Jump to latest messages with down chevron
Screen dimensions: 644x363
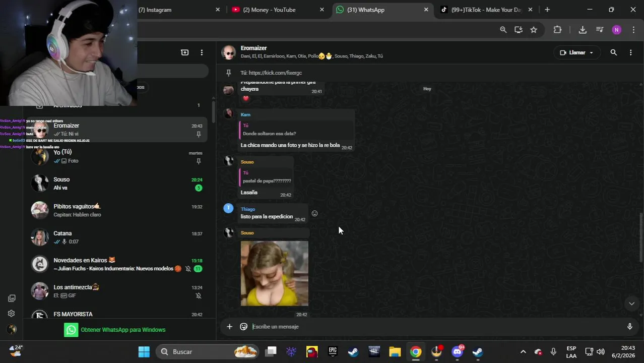[x=631, y=304]
